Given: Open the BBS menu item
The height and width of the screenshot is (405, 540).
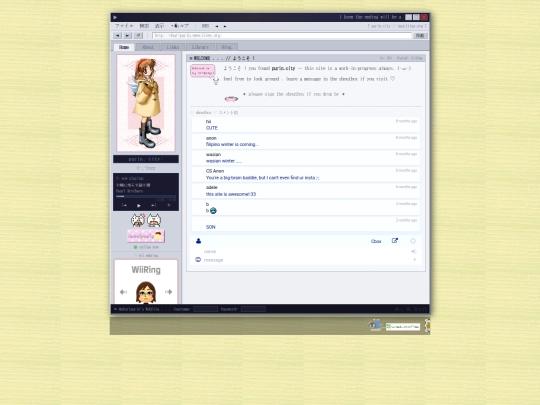Looking at the screenshot, I should [205, 26].
